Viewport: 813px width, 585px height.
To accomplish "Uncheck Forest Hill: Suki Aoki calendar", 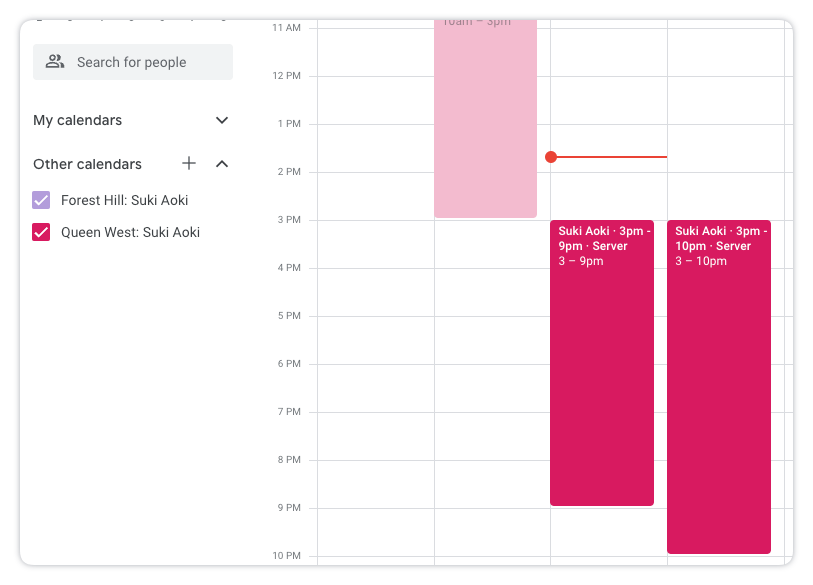I will 41,200.
